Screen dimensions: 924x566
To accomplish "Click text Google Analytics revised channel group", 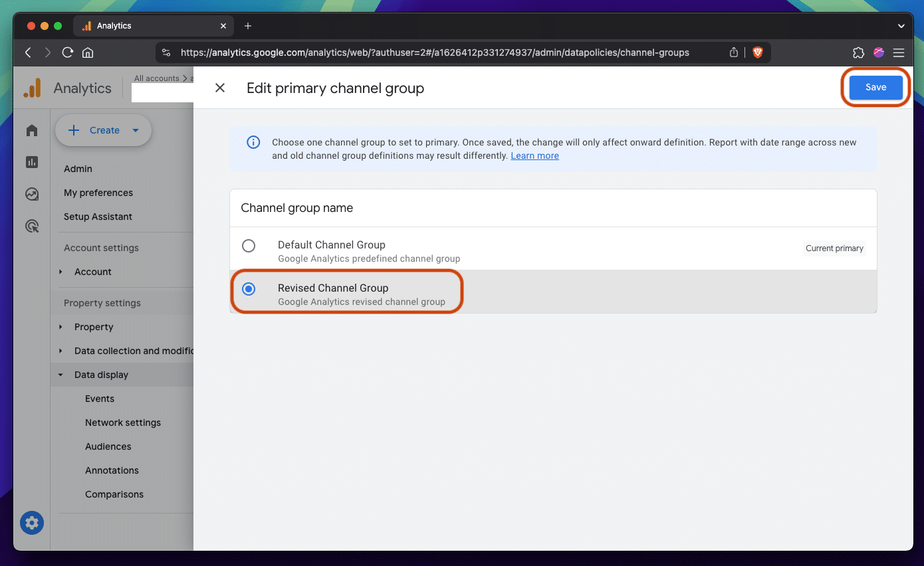I will 362,302.
